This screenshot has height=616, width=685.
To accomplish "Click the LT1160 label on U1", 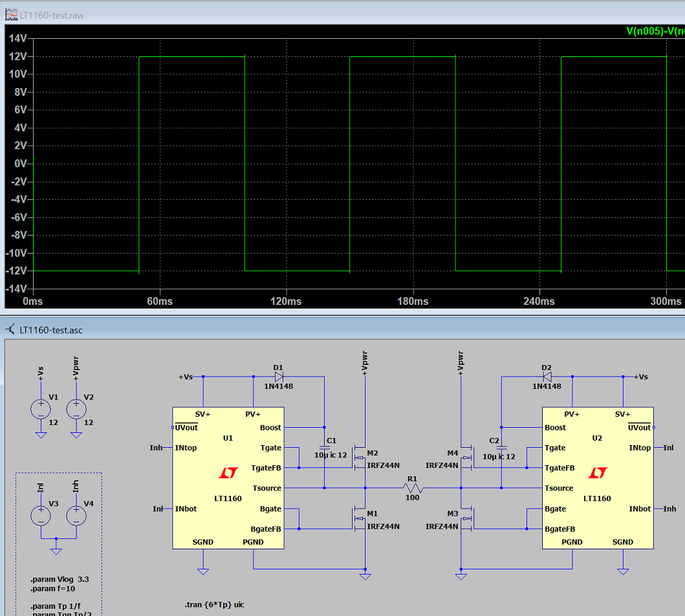I will point(228,498).
